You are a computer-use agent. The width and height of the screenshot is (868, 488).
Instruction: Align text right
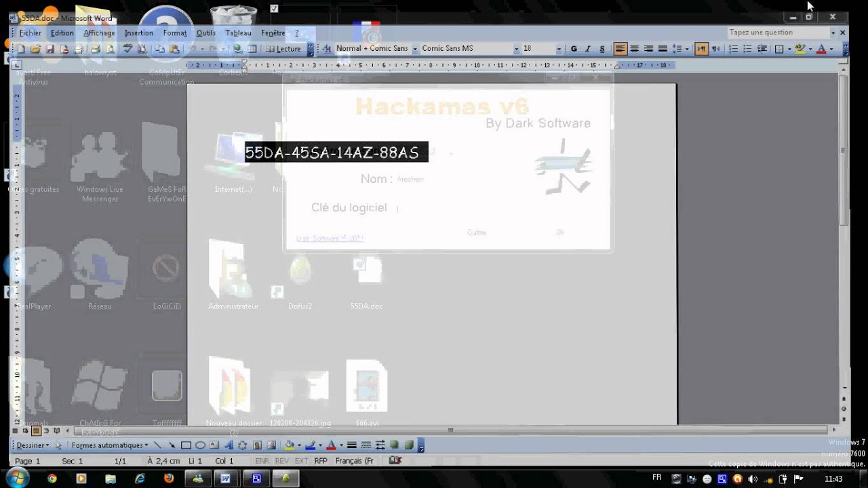[648, 49]
